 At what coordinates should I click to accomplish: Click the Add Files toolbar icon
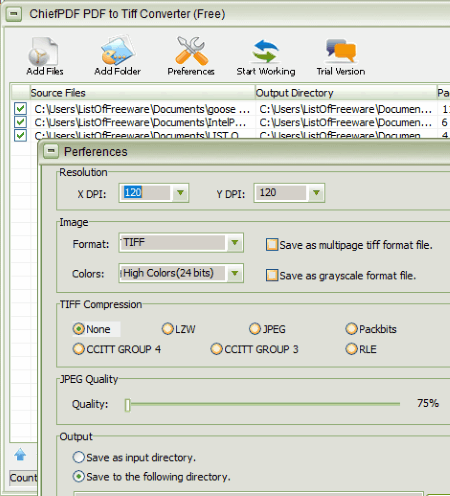click(x=44, y=51)
